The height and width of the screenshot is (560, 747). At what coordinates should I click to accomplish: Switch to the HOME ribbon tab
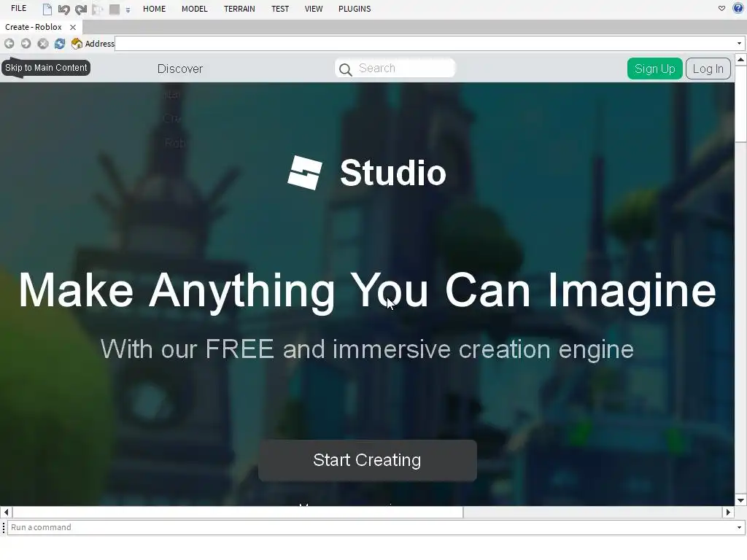tap(155, 9)
